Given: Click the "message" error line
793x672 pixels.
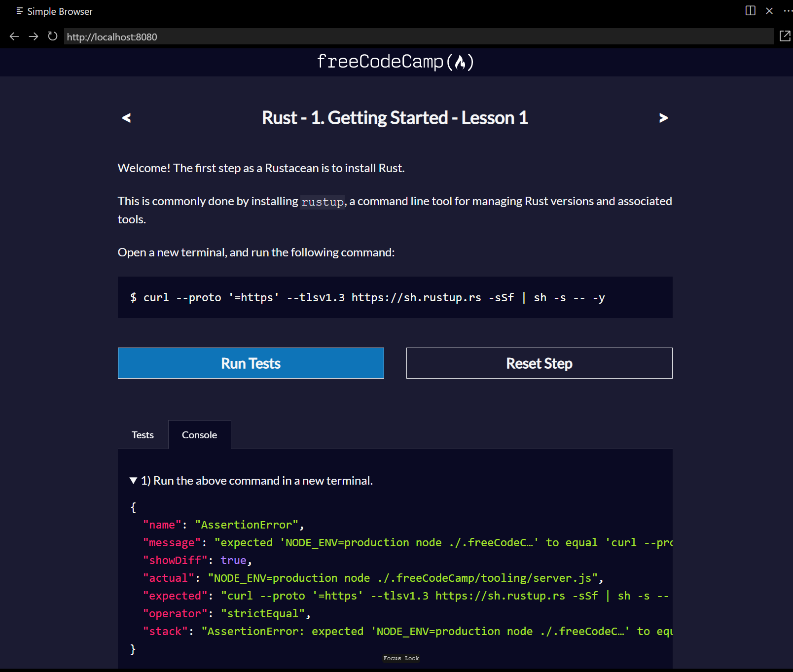Looking at the screenshot, I should (407, 543).
